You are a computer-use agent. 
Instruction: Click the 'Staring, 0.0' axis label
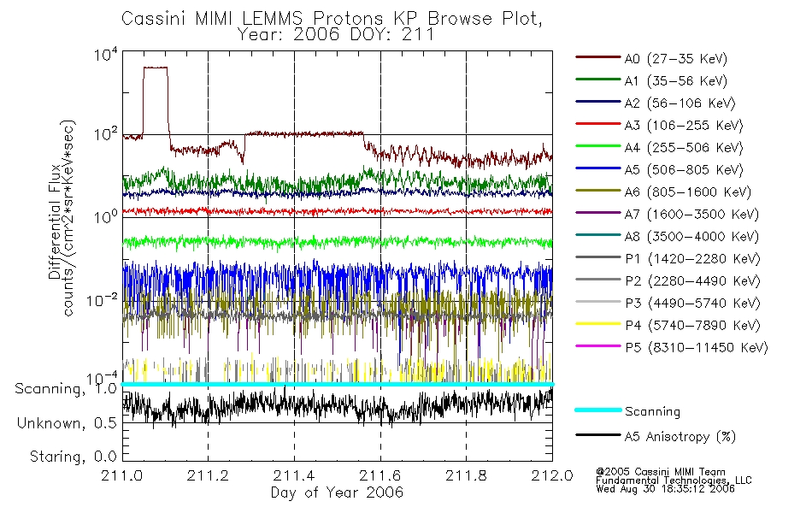pyautogui.click(x=74, y=457)
